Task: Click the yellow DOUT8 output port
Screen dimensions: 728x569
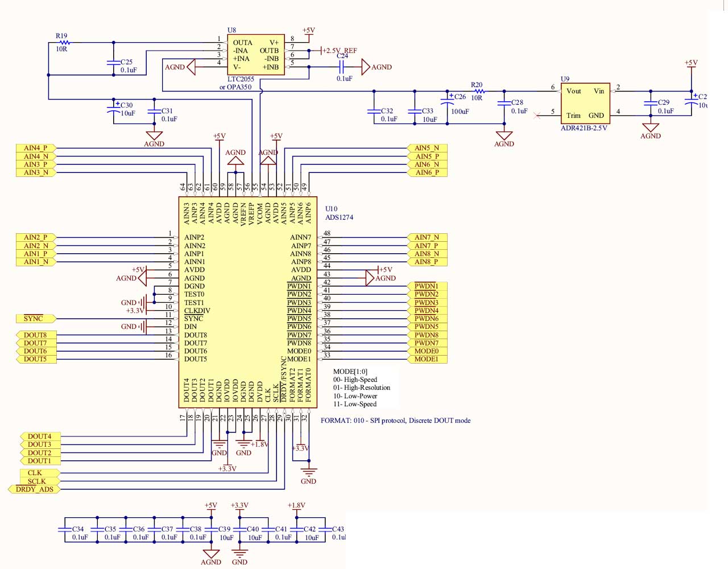Action: point(35,335)
